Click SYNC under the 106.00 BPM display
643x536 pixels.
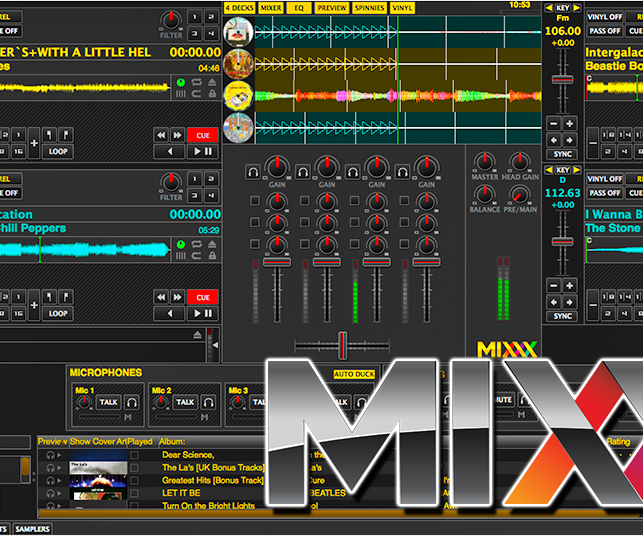click(x=562, y=154)
